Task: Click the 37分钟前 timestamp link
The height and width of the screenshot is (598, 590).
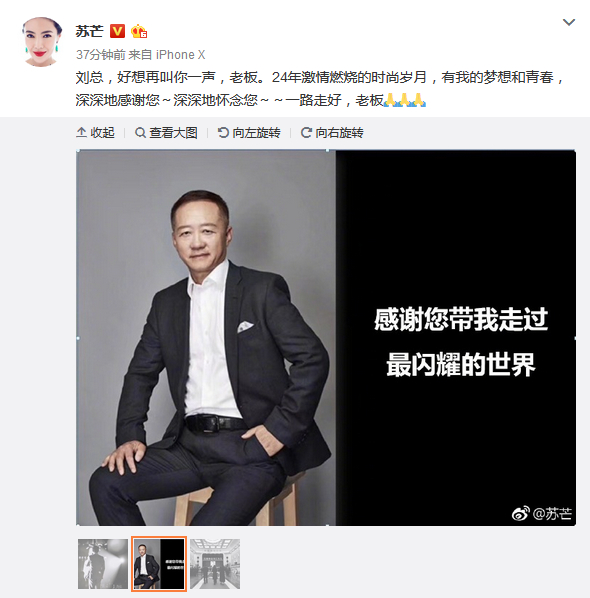Action: click(101, 55)
